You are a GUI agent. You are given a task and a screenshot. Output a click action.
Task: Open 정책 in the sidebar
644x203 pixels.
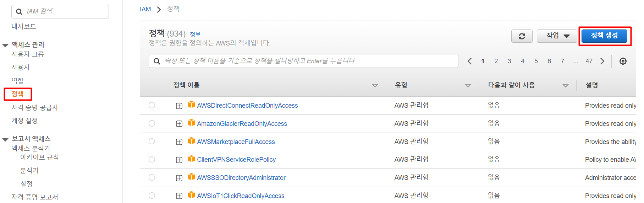[x=17, y=94]
